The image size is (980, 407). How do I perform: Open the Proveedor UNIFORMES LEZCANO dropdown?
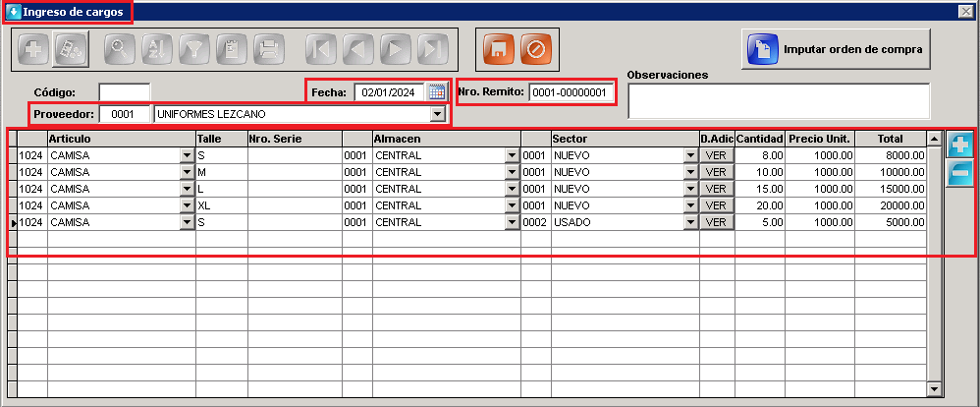click(x=438, y=114)
